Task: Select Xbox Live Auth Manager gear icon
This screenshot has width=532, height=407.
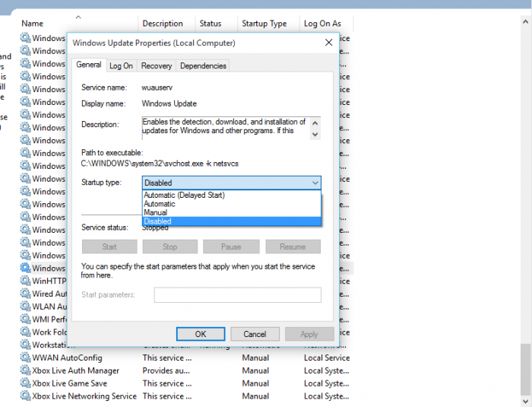Action: [25, 370]
